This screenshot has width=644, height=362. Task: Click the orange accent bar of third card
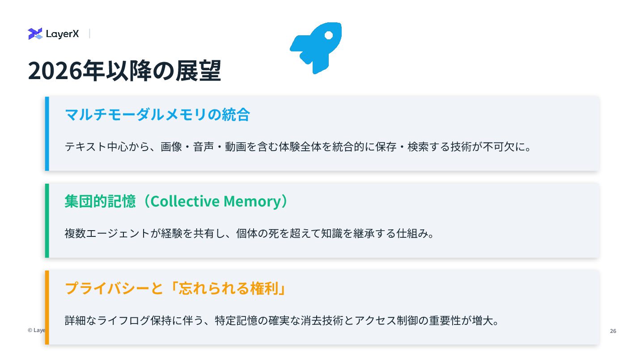[47, 307]
